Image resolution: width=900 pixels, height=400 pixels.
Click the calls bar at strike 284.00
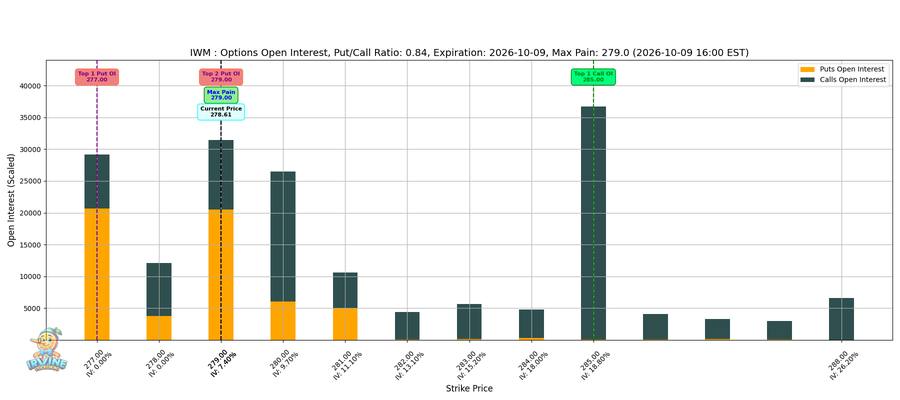[532, 325]
